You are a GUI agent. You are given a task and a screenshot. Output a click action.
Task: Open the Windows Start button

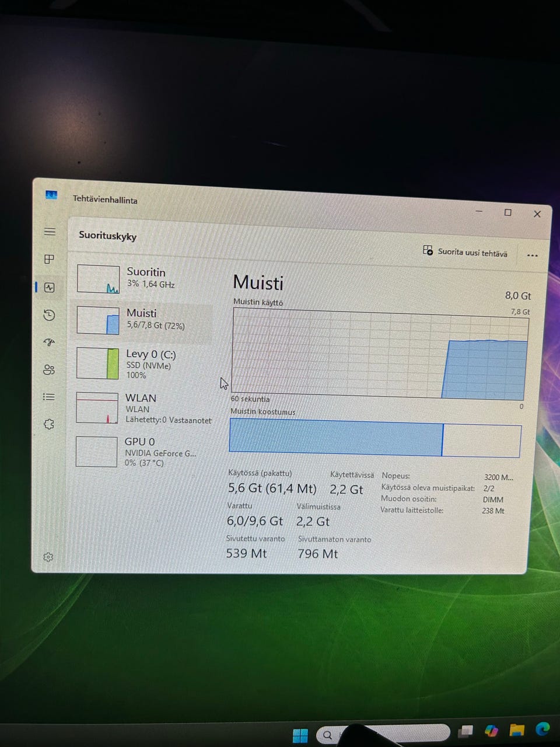click(x=300, y=735)
